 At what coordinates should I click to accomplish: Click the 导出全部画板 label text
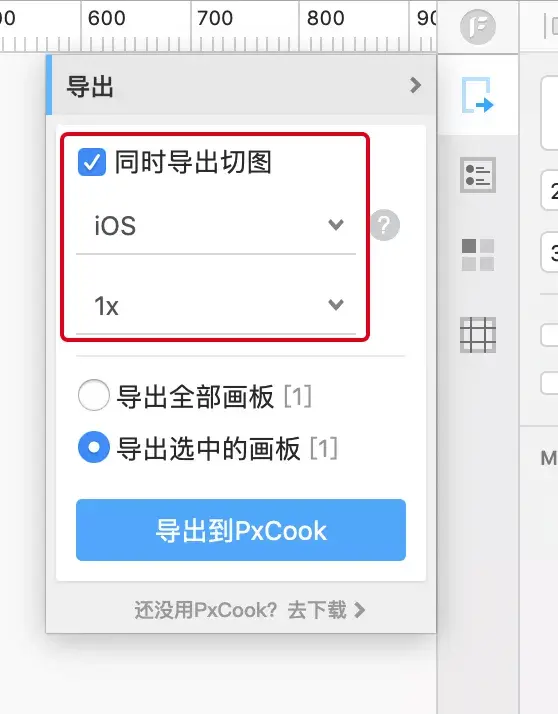click(195, 397)
